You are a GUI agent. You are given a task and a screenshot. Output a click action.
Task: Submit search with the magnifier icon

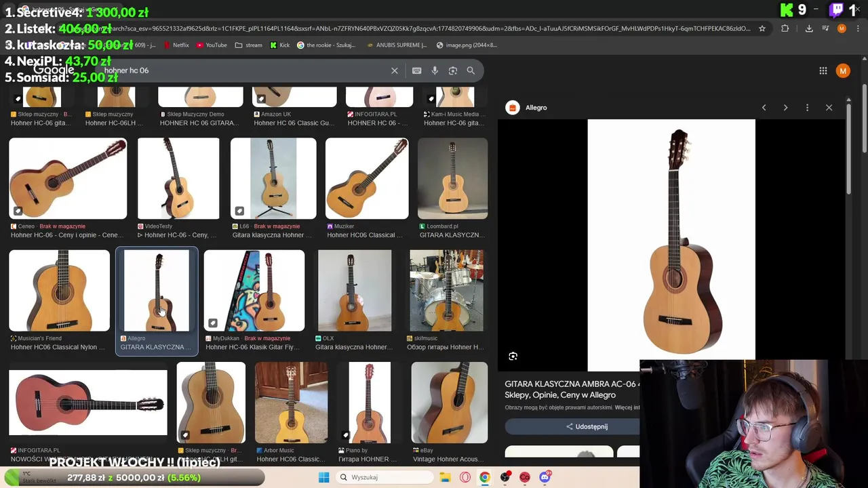[471, 70]
